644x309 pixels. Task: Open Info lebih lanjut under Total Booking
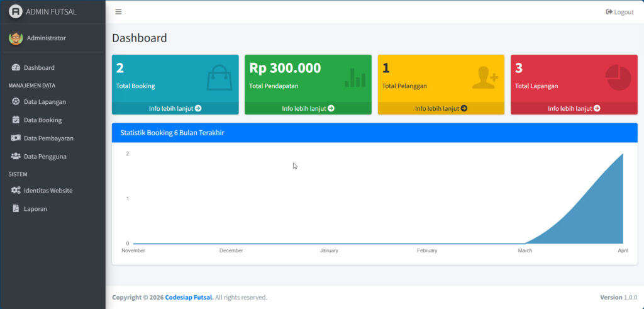175,108
